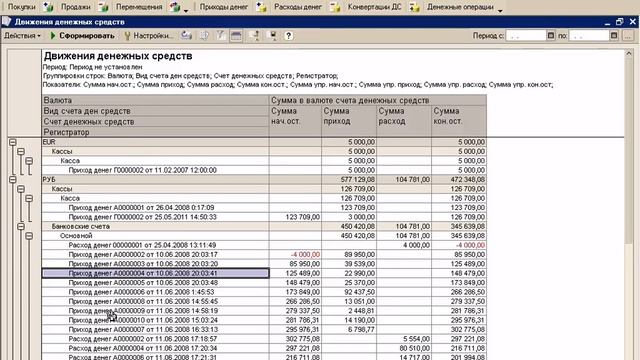Open the dropdown arrow next to Перемещения icon
This screenshot has width=640, height=360.
pos(186,10)
